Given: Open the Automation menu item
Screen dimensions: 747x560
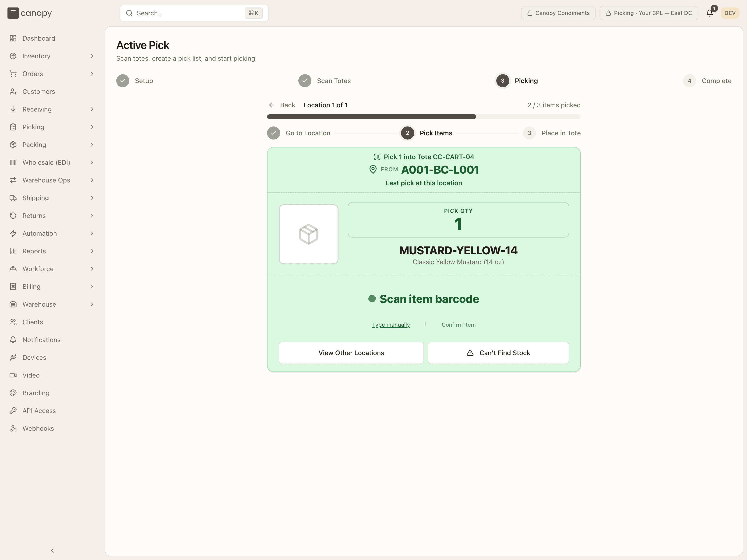Looking at the screenshot, I should coord(52,233).
